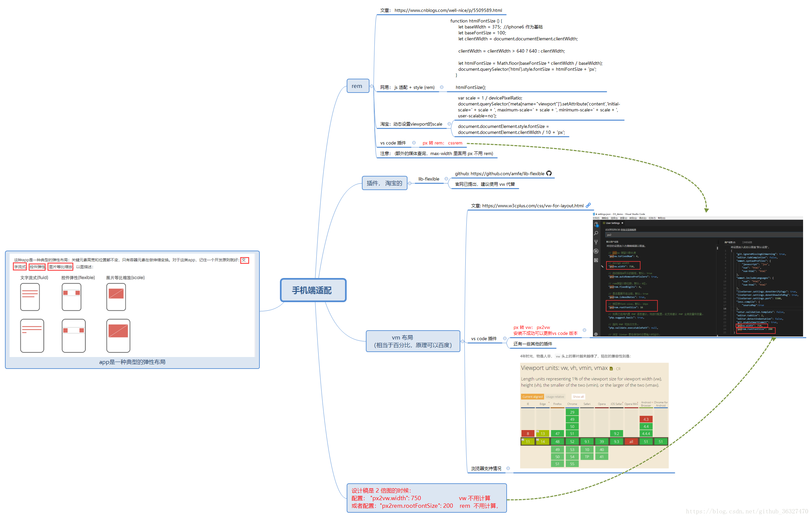
Task: Open 帮助(H) menu in VS Code screenshot
Action: click(x=662, y=218)
